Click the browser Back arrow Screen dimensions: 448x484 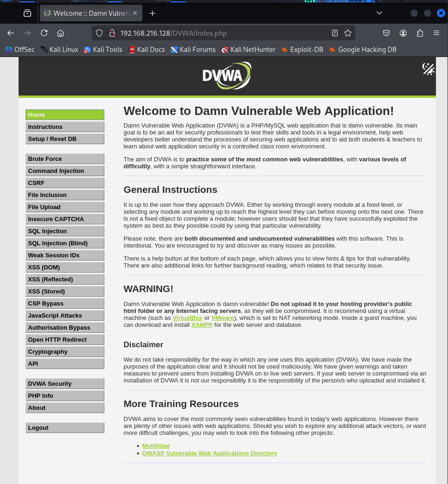pyautogui.click(x=11, y=33)
